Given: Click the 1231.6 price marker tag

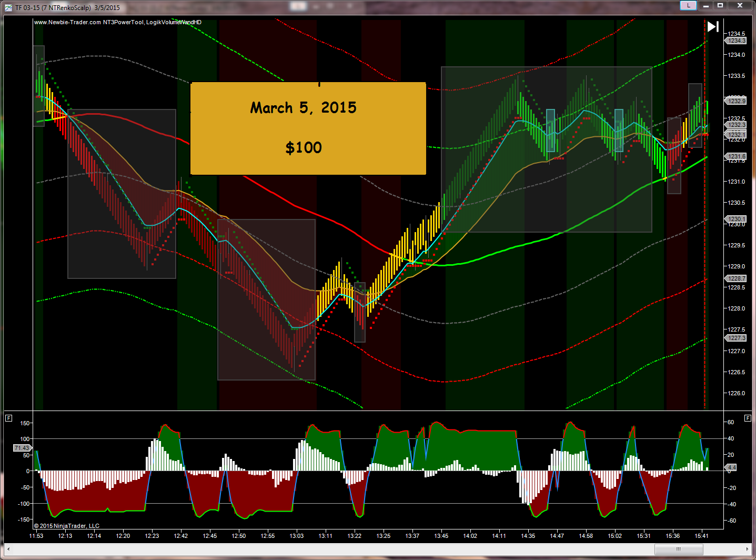Looking at the screenshot, I should tap(736, 156).
